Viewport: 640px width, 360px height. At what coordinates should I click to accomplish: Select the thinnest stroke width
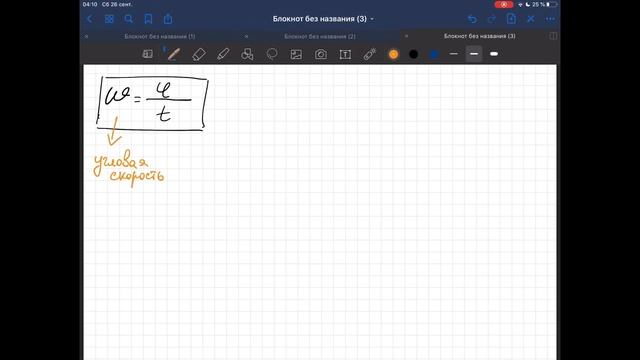point(453,54)
